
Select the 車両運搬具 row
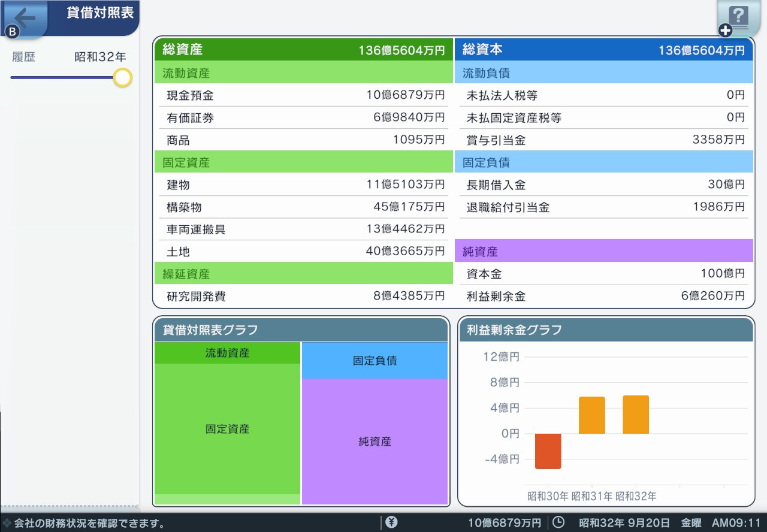304,229
